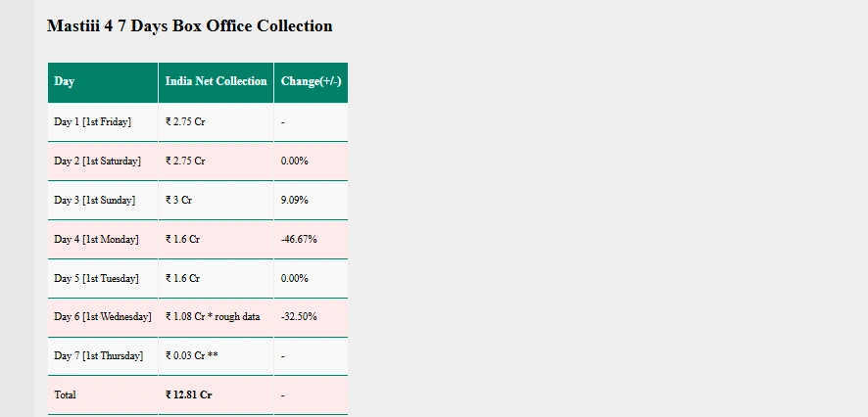Click the Mastiii 4 Box Office Collection heading
Screen dimensions: 868x417
tap(189, 26)
